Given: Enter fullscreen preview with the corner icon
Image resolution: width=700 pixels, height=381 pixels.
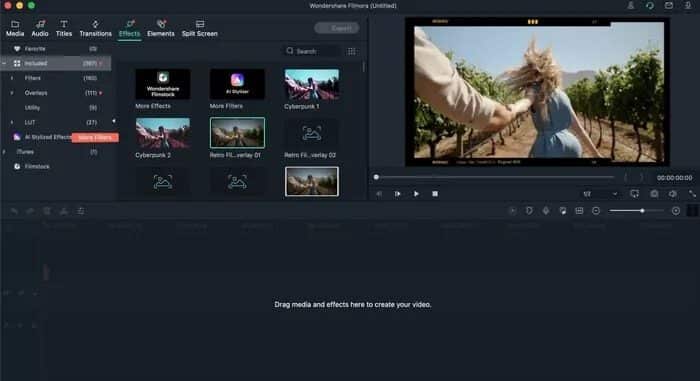Looking at the screenshot, I should (692, 194).
